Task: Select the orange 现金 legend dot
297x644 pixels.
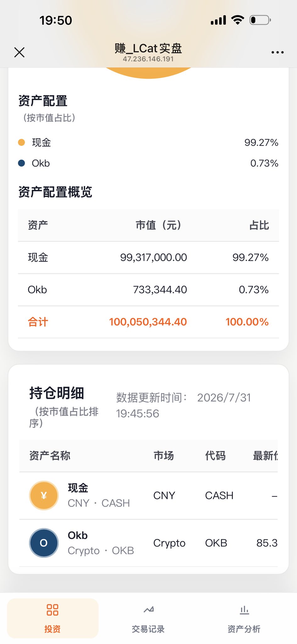Action: click(x=21, y=142)
